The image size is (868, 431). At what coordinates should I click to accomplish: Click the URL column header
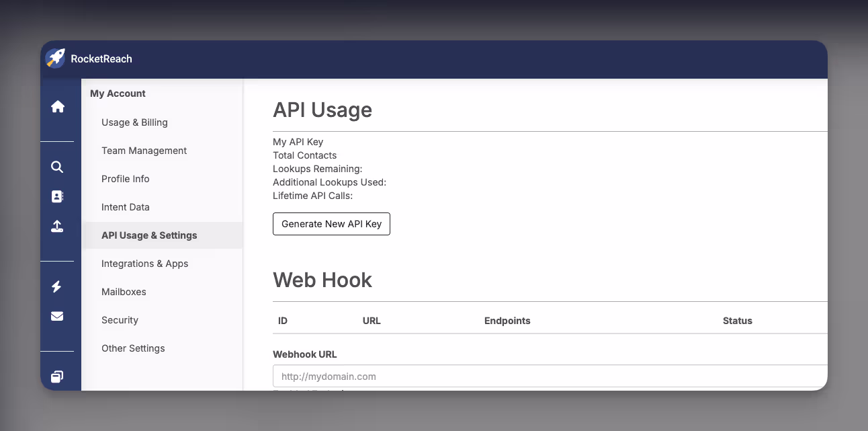point(372,321)
